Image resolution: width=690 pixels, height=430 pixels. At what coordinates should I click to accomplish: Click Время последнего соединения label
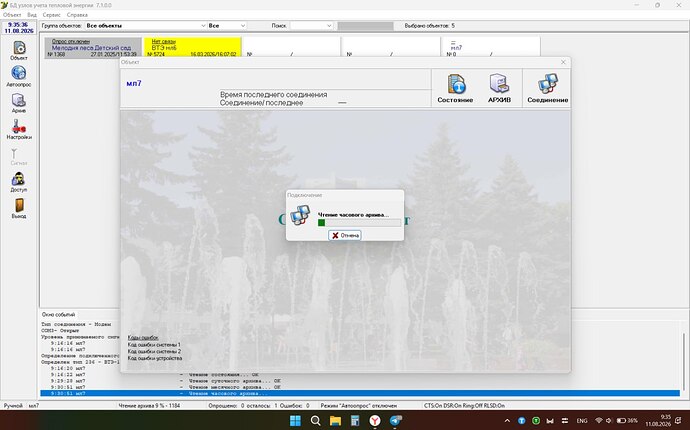click(x=273, y=95)
